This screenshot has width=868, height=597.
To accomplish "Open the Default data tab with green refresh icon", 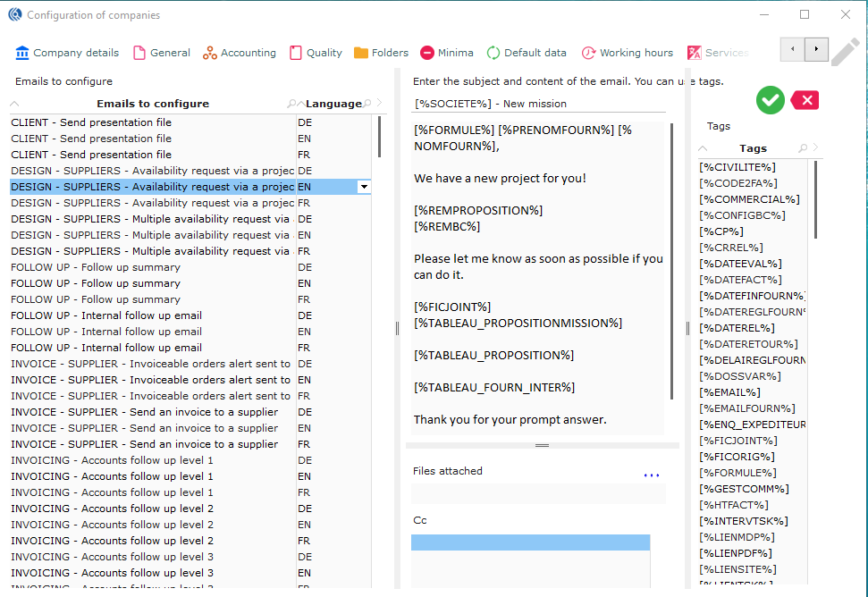I will 527,53.
